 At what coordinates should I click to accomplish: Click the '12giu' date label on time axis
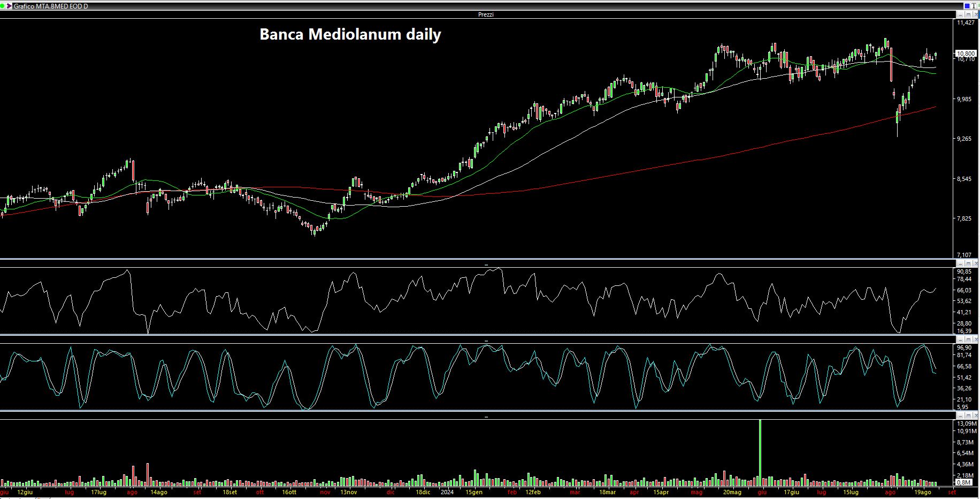click(x=25, y=492)
